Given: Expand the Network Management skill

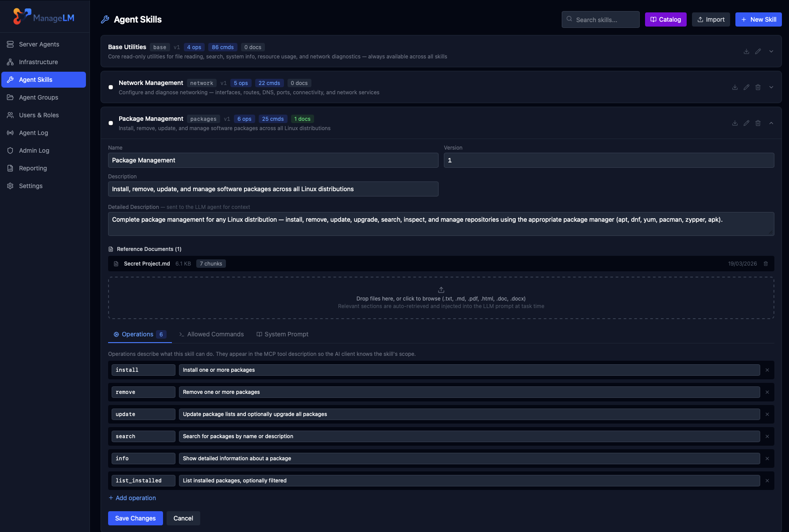Looking at the screenshot, I should (x=771, y=87).
